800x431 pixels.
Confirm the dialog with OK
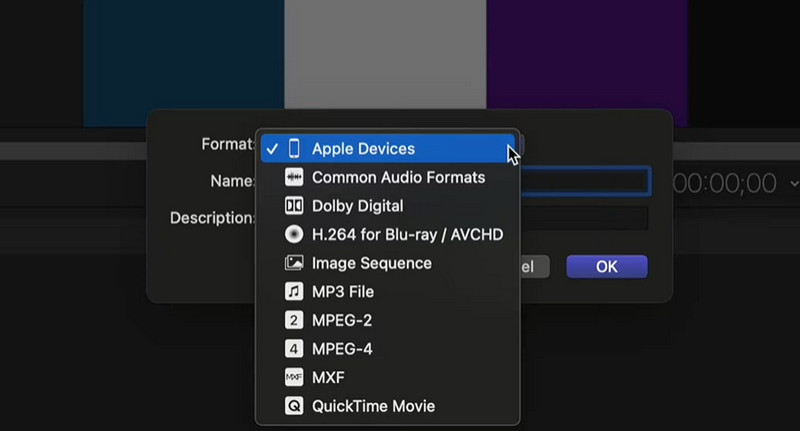point(606,267)
